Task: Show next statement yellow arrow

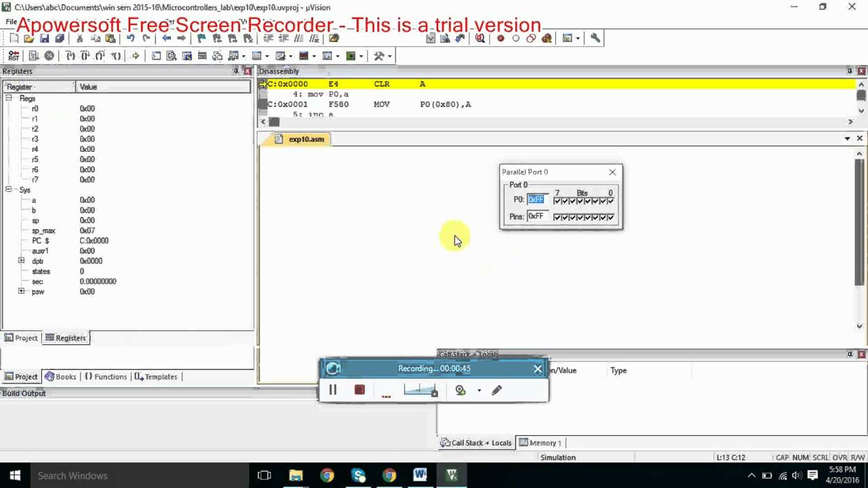Action: pos(136,56)
